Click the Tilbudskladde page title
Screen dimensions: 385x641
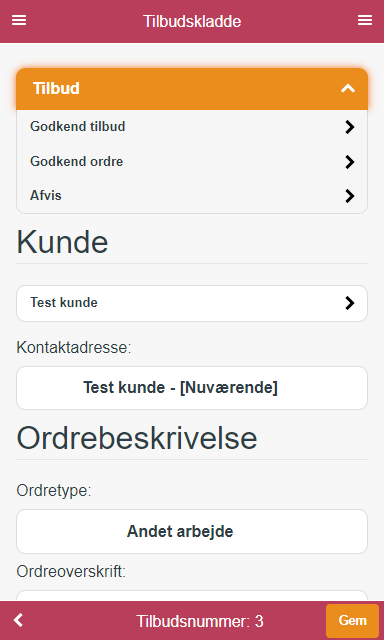pos(192,21)
